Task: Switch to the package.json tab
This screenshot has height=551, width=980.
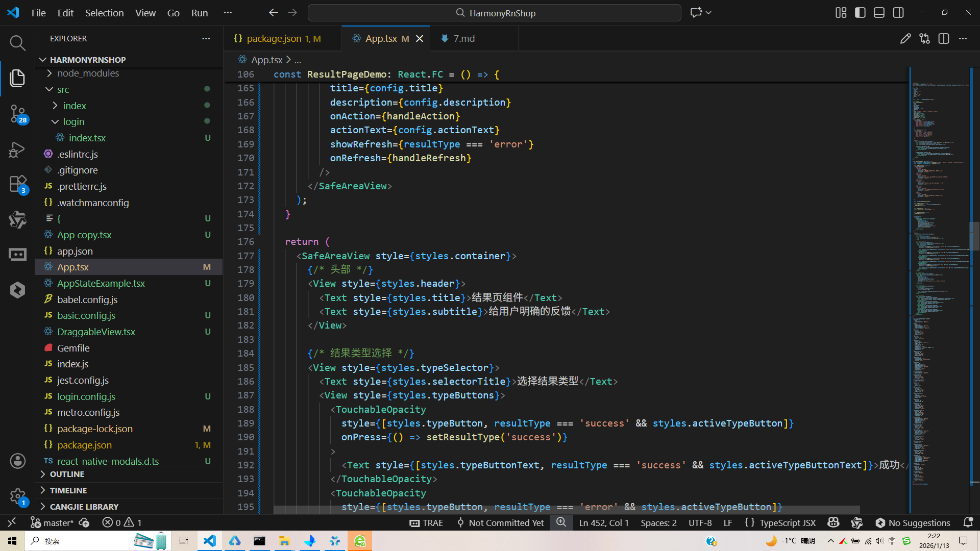Action: tap(274, 39)
